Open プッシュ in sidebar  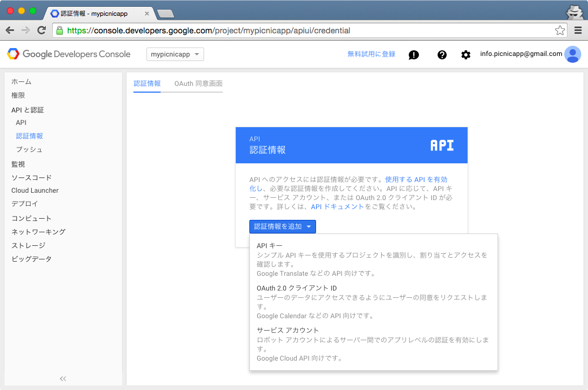(x=29, y=149)
